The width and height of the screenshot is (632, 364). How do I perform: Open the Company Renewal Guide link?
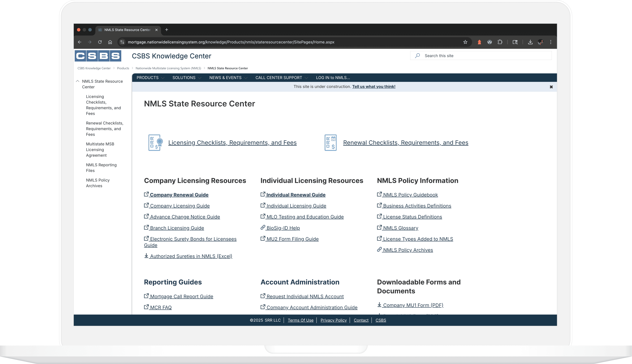coord(179,195)
